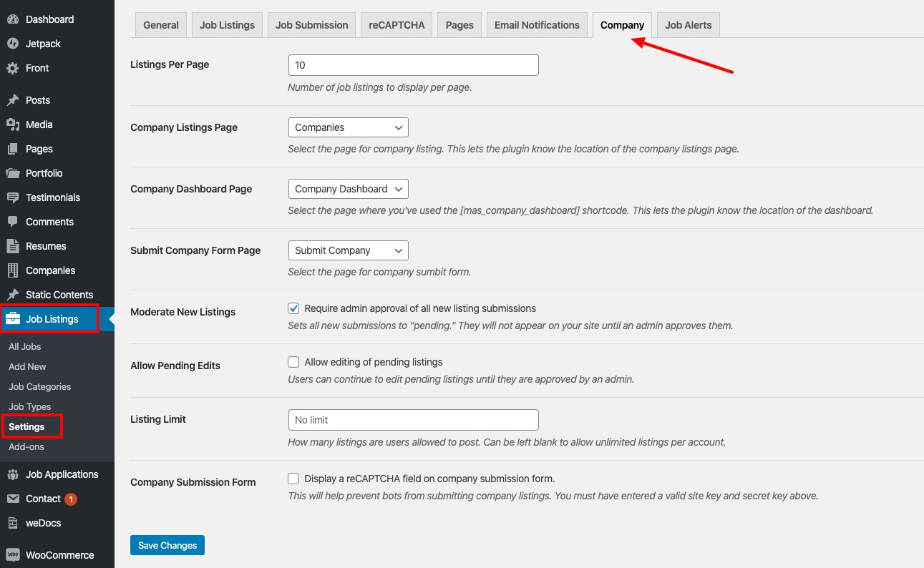Screen dimensions: 924x568
Task: Click the Resumes document icon
Action: tap(12, 246)
